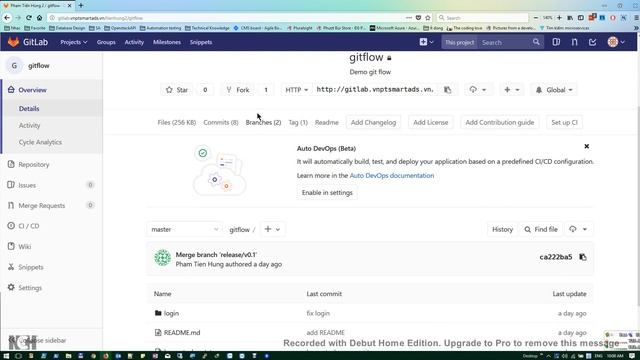Open the Readme link
The height and width of the screenshot is (360, 640).
click(327, 122)
